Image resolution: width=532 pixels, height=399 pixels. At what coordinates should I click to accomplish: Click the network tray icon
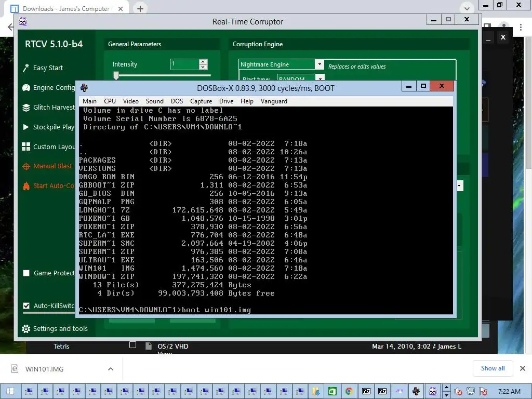[x=470, y=392]
